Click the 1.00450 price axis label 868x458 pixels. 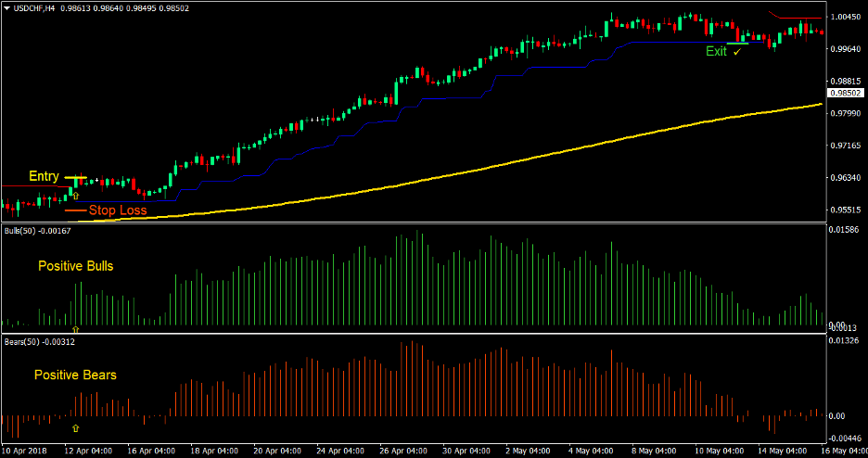coord(846,17)
